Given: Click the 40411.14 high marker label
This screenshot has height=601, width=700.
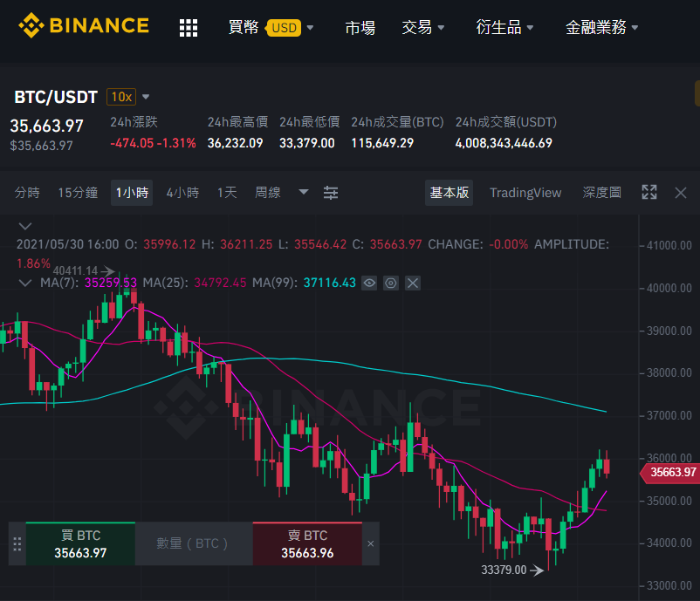Looking at the screenshot, I should pos(75,270).
